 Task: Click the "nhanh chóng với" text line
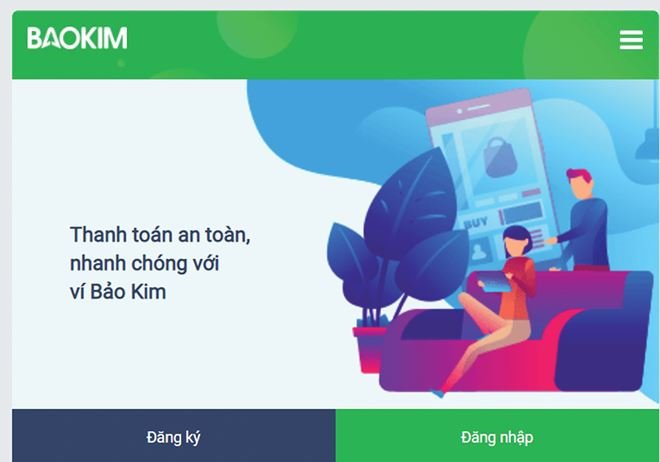(x=144, y=264)
